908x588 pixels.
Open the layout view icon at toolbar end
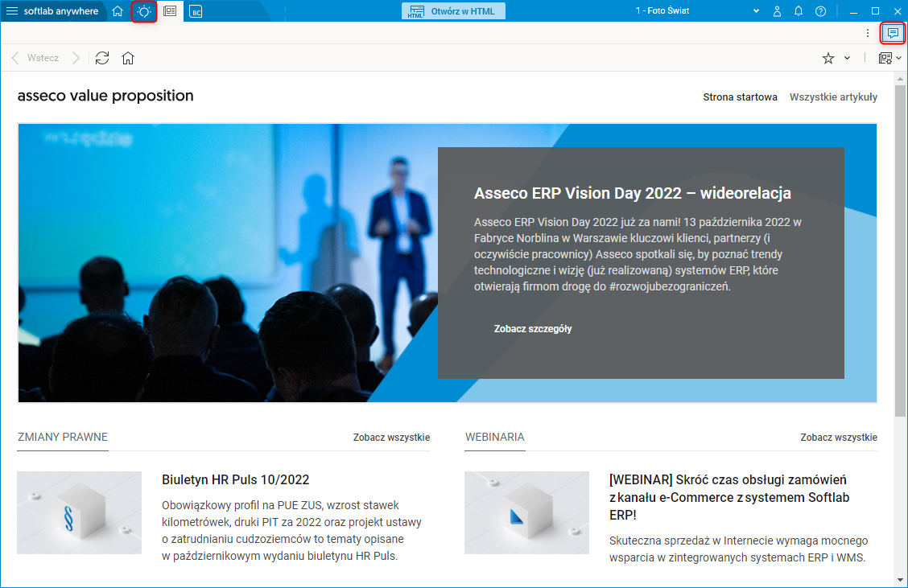point(885,58)
